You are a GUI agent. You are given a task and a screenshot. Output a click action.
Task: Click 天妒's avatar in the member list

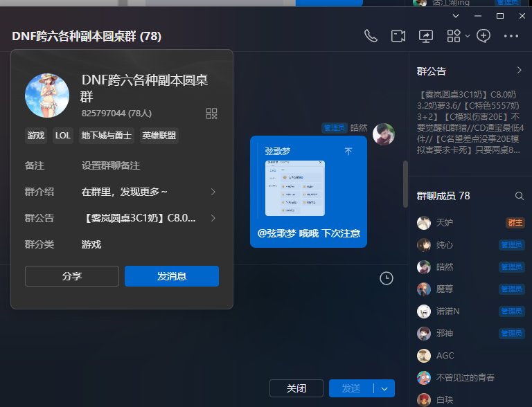click(424, 223)
